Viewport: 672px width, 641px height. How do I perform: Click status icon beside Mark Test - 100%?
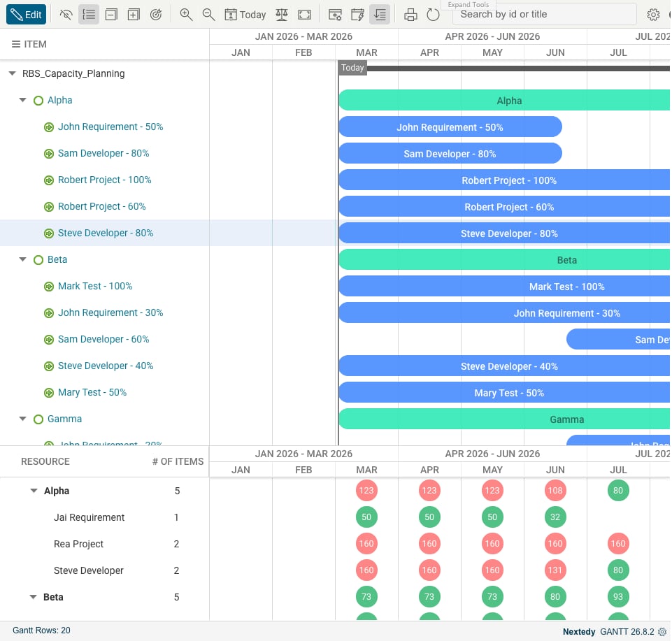click(x=49, y=287)
